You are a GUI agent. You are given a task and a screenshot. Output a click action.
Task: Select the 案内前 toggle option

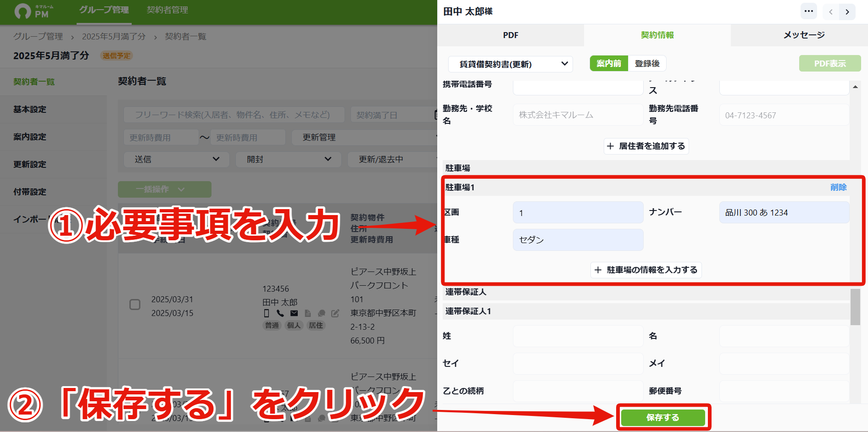pos(609,63)
